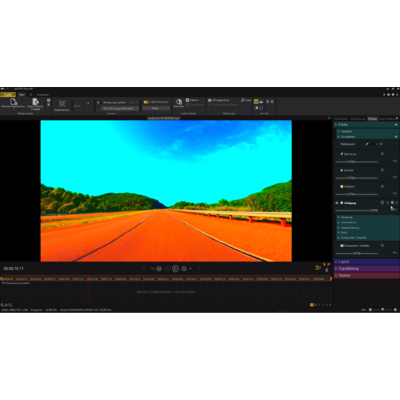Toggle the CMOS-Korrektur switch
This screenshot has height=400, width=400.
[146, 102]
